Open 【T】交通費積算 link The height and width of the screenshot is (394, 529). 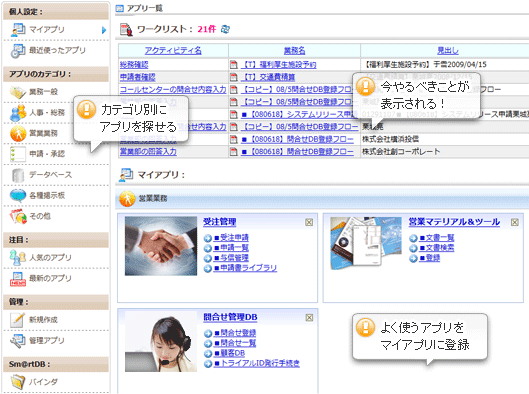point(268,77)
